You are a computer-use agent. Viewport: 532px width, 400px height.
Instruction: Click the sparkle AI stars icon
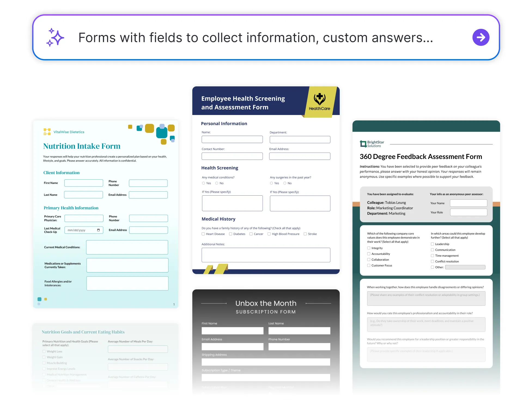55,37
